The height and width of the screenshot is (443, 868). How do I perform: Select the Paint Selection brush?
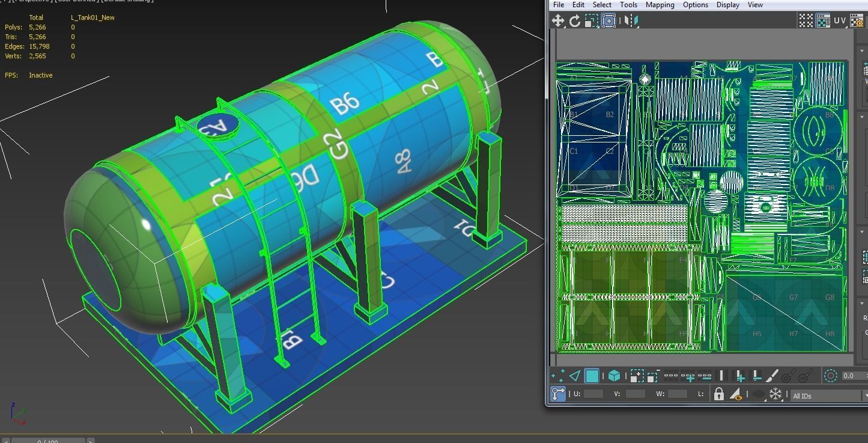tap(772, 376)
